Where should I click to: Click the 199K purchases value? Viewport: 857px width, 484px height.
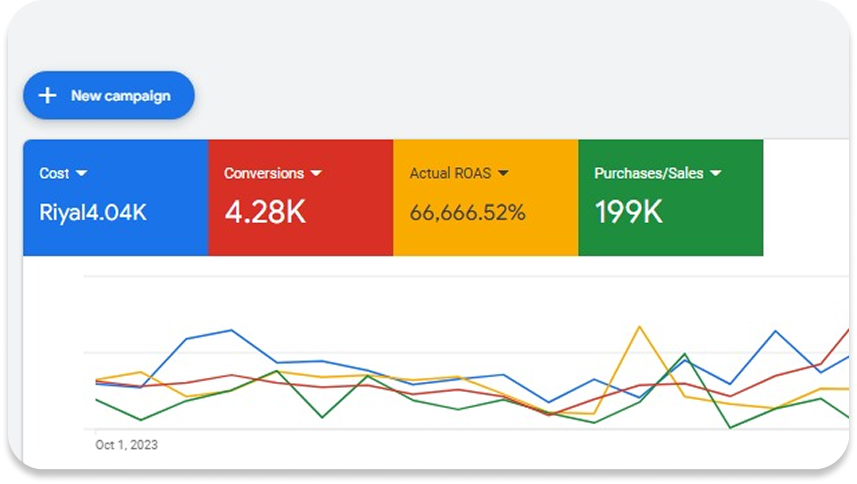point(627,212)
